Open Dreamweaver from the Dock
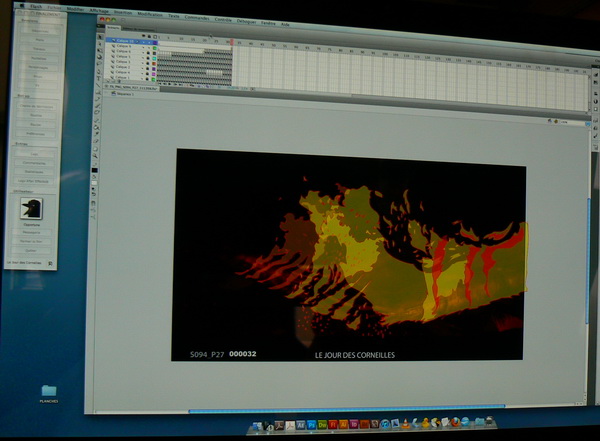600x441 pixels. point(322,425)
